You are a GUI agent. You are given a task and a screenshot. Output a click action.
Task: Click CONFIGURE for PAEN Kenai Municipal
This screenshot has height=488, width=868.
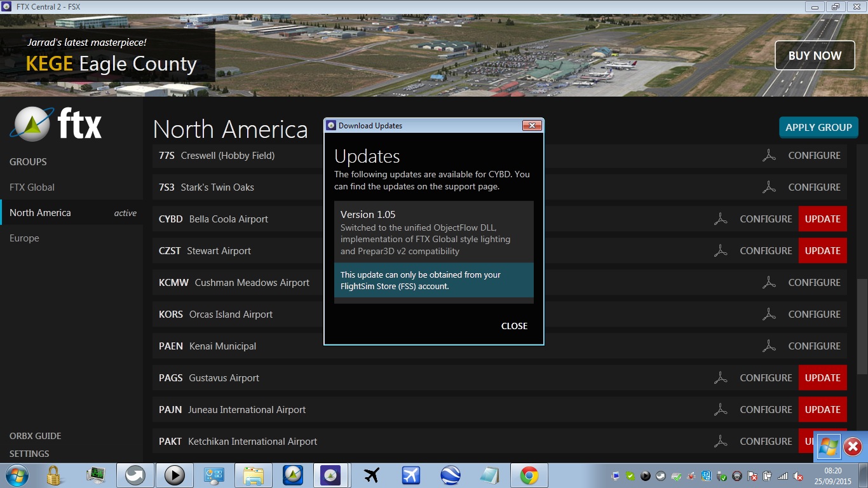[814, 346]
